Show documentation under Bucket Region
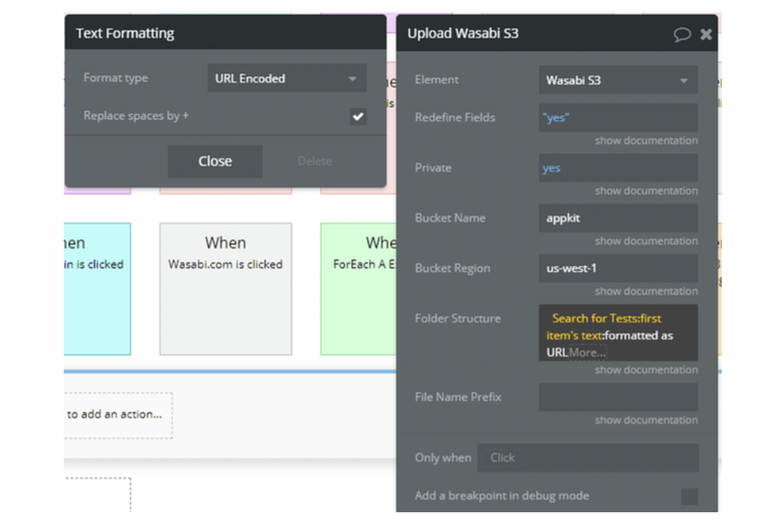Image resolution: width=775 pixels, height=532 pixels. 646,291
